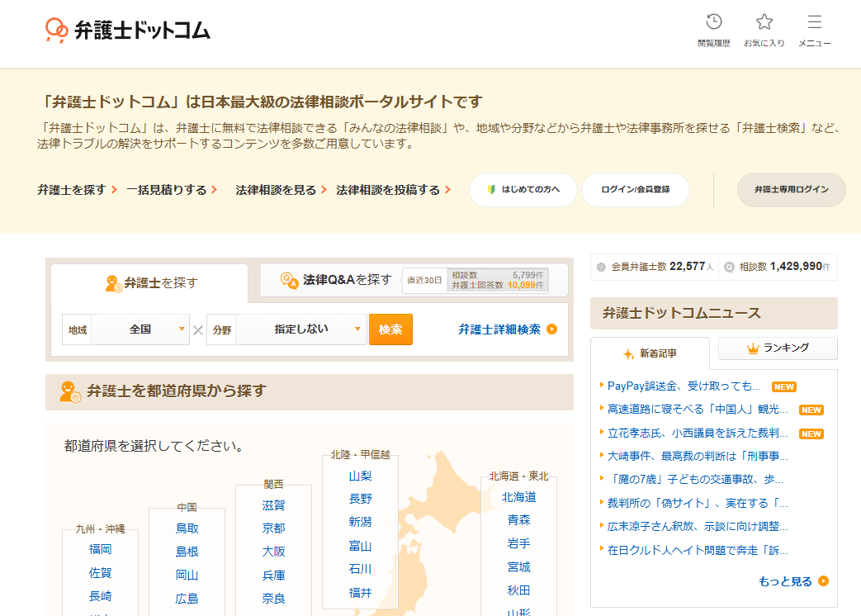Switch to the 新着記事 news tab
The height and width of the screenshot is (616, 861).
[650, 353]
